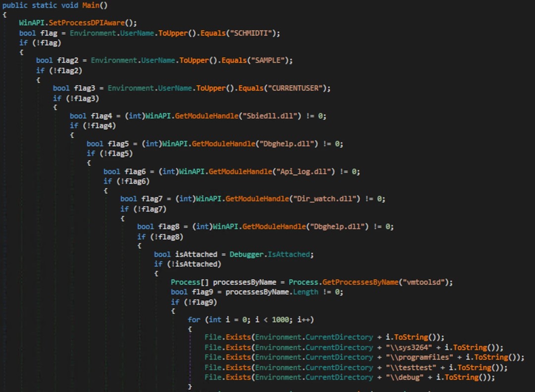The height and width of the screenshot is (392, 535).
Task: Click the "if (!flag4)" condition line
Action: (x=93, y=126)
